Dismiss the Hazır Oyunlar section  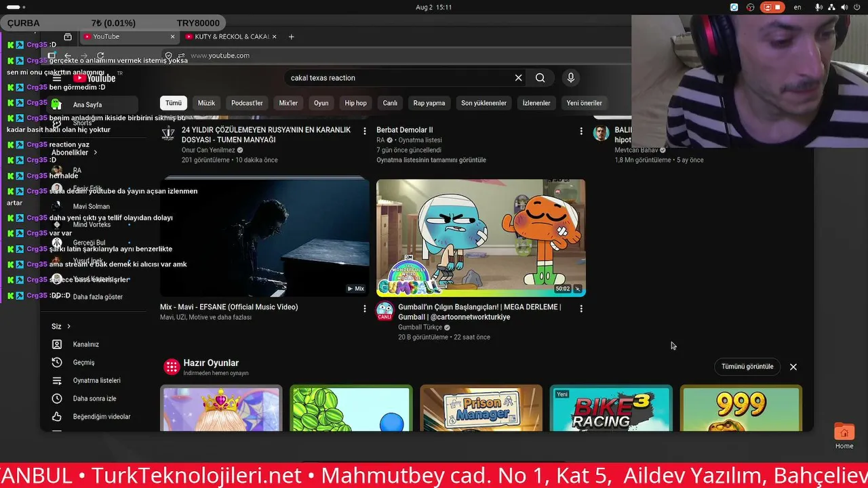click(x=793, y=367)
